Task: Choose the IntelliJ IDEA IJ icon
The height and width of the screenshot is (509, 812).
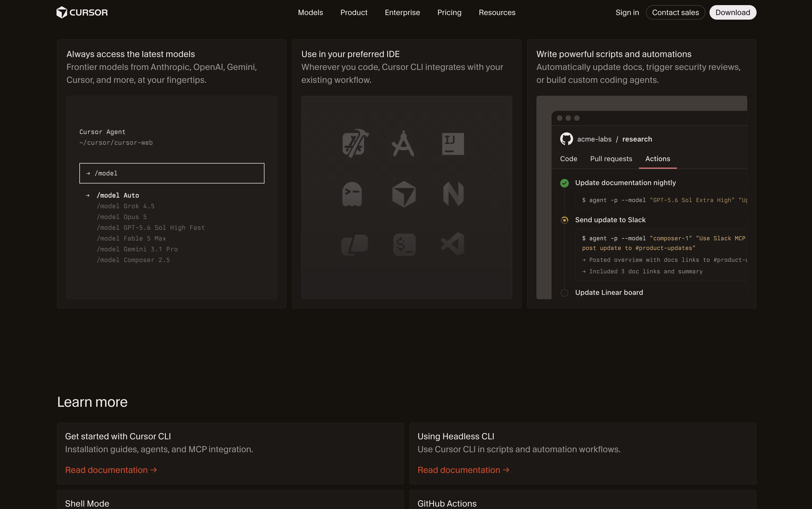Action: [x=453, y=144]
